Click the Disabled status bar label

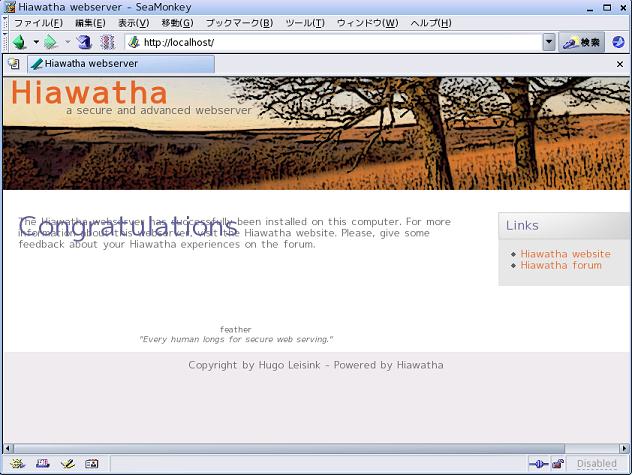coord(597,464)
